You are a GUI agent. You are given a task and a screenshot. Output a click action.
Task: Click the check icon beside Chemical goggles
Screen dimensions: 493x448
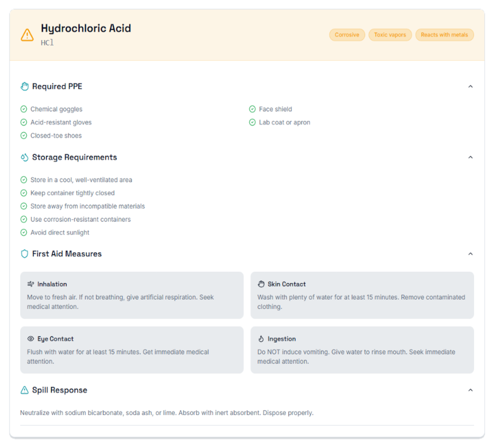coord(24,109)
